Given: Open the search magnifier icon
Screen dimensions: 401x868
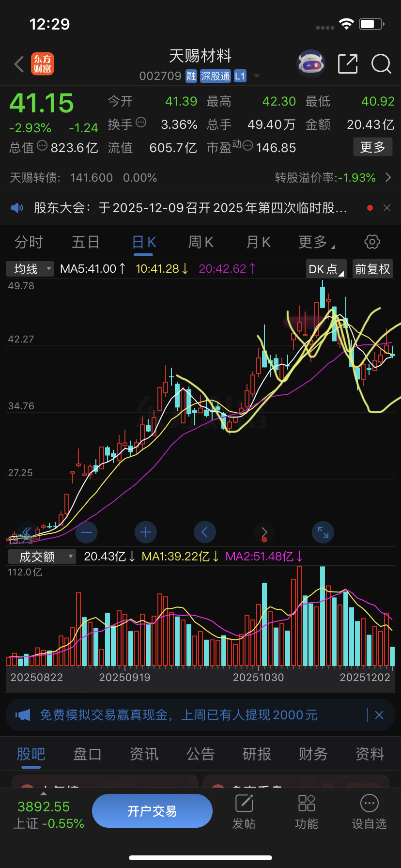Looking at the screenshot, I should pyautogui.click(x=381, y=64).
